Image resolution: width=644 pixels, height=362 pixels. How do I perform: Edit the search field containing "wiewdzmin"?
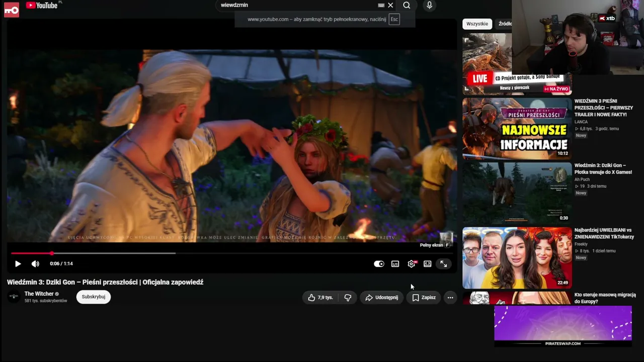coord(298,5)
